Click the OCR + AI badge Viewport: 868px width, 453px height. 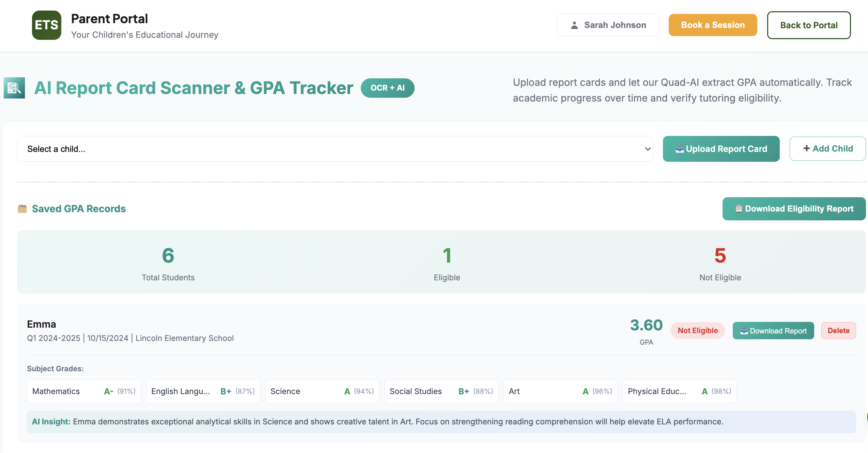[x=387, y=88]
